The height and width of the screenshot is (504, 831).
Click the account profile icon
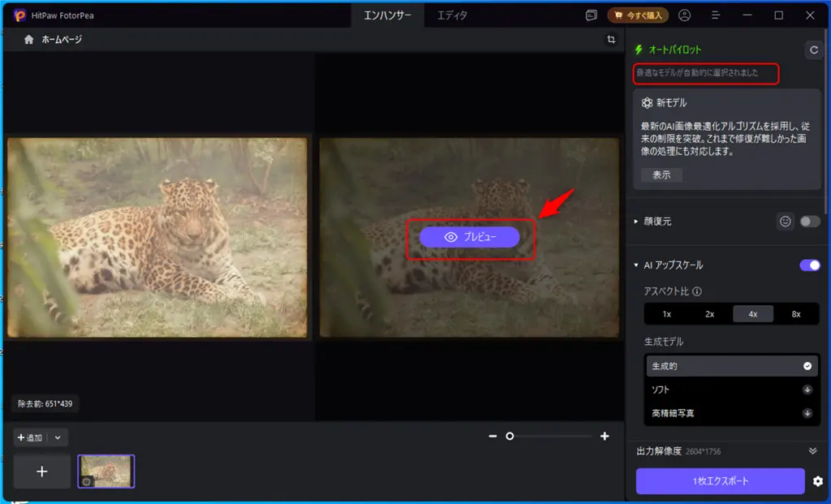[686, 15]
